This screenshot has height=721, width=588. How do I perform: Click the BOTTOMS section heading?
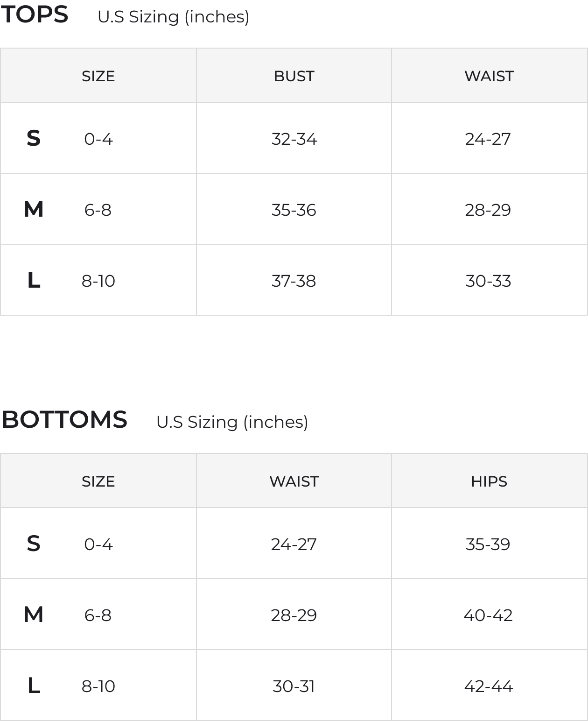(x=64, y=419)
